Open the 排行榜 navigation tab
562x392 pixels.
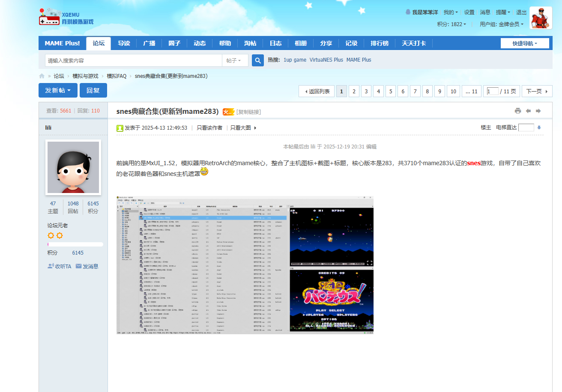pos(380,43)
